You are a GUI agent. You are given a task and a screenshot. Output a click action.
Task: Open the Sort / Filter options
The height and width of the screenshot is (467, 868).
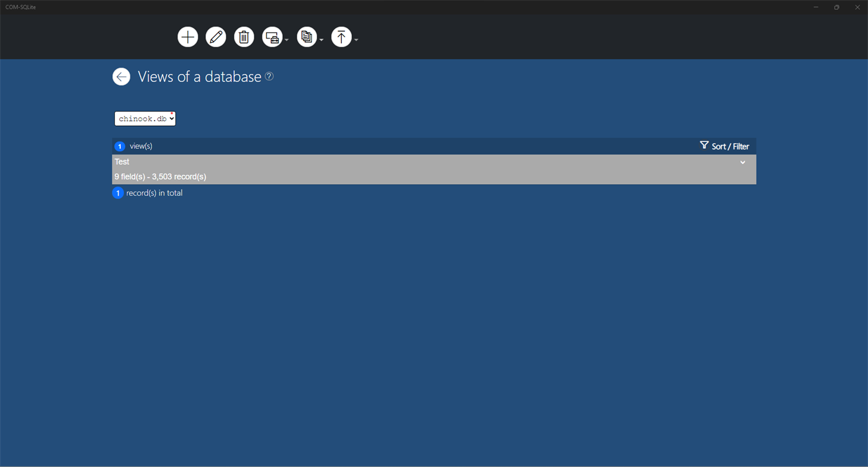click(724, 146)
